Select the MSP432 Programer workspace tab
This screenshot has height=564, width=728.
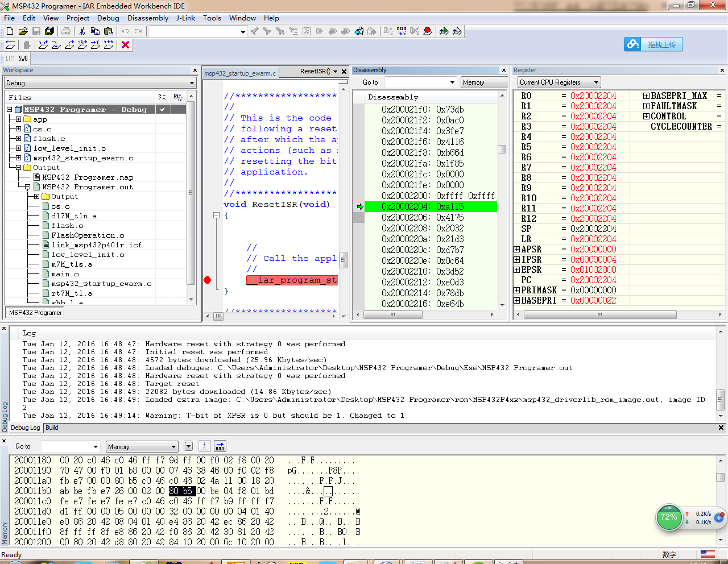pyautogui.click(x=35, y=313)
